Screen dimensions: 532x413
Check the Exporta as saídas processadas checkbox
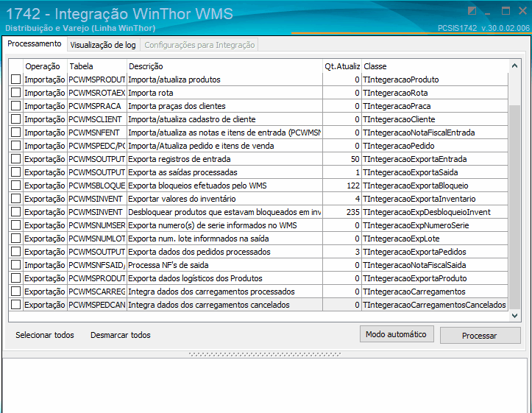[15, 172]
